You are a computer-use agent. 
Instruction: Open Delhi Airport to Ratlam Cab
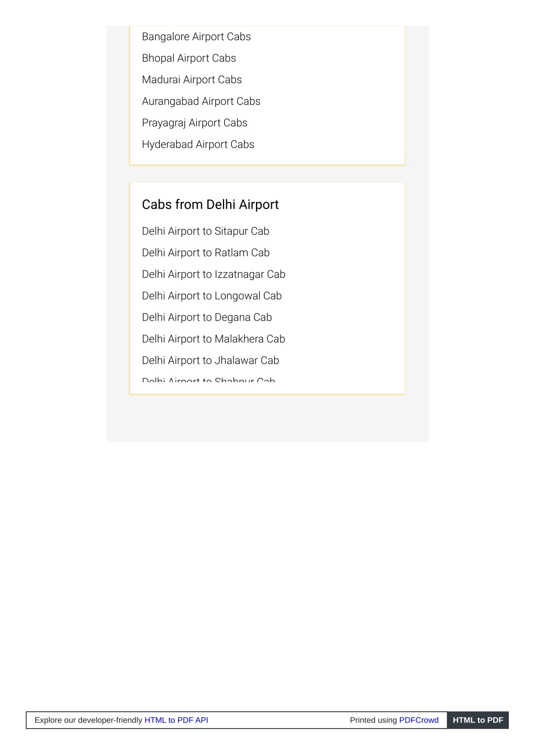point(206,253)
